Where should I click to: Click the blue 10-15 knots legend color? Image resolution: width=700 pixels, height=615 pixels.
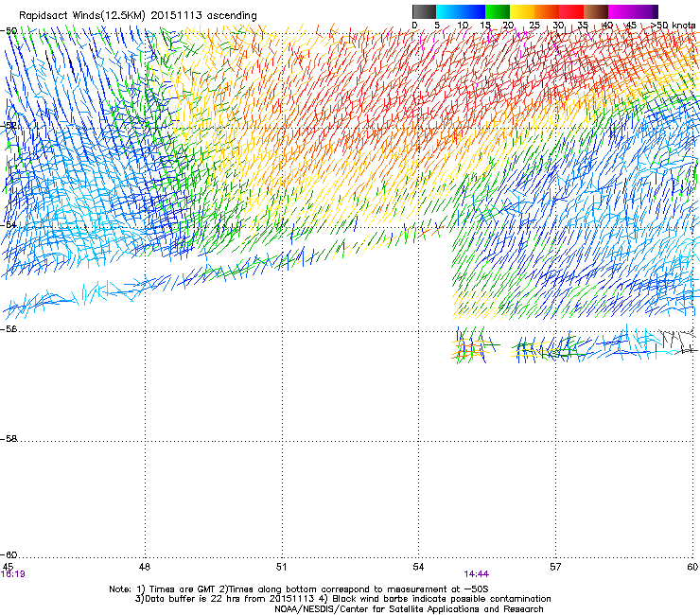pyautogui.click(x=473, y=11)
